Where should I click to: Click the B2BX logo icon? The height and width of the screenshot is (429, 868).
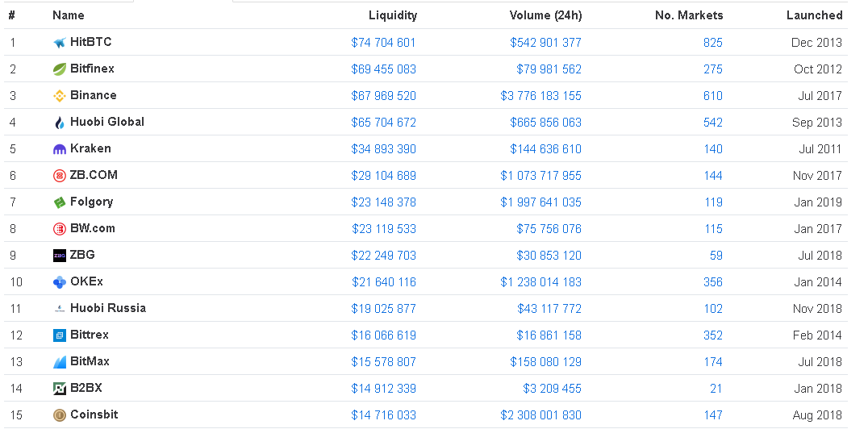59,389
